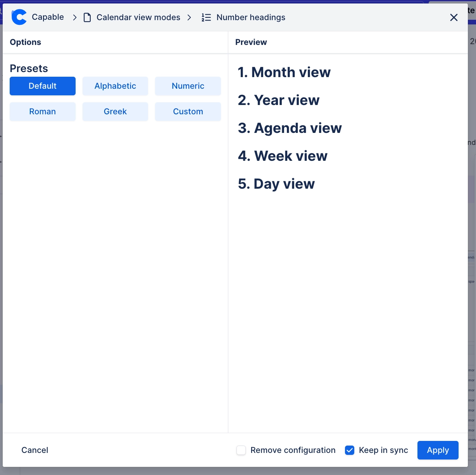The height and width of the screenshot is (475, 476).
Task: Navigate to Capable via the breadcrumb
Action: 48,17
